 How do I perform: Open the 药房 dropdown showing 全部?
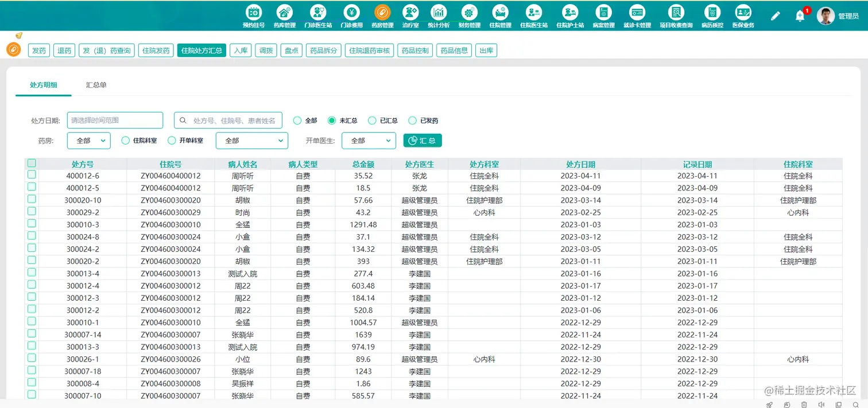pos(88,140)
